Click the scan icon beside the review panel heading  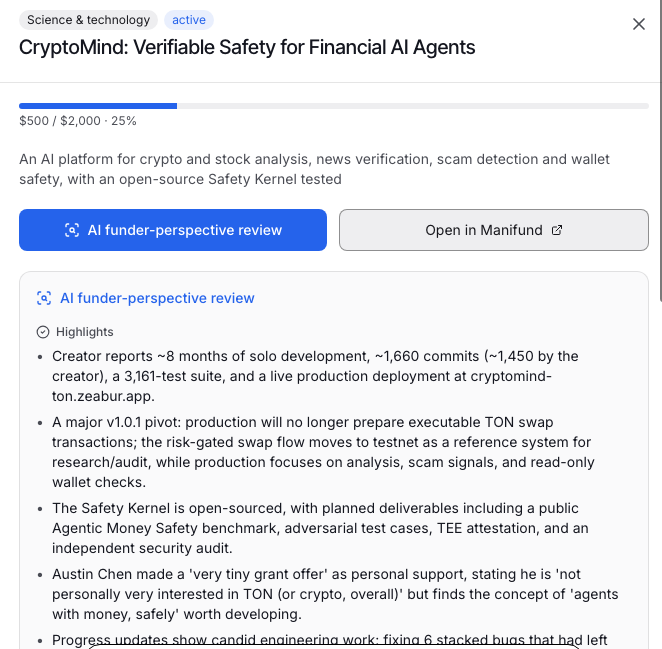[x=44, y=298]
